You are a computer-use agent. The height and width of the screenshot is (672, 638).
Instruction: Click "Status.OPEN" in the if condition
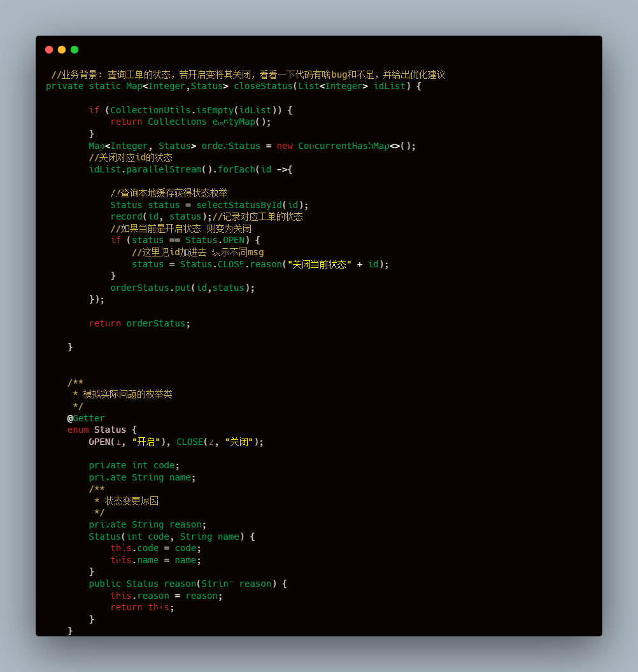coord(215,240)
